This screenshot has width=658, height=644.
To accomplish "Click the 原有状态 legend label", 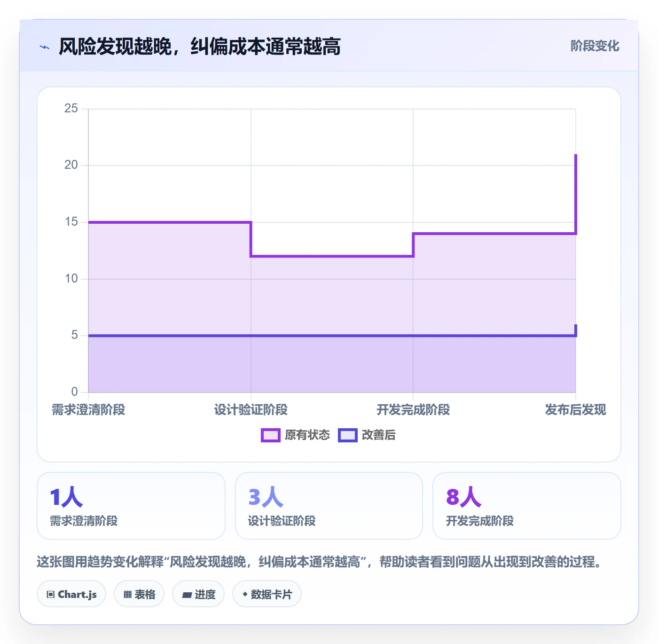I will [x=307, y=435].
